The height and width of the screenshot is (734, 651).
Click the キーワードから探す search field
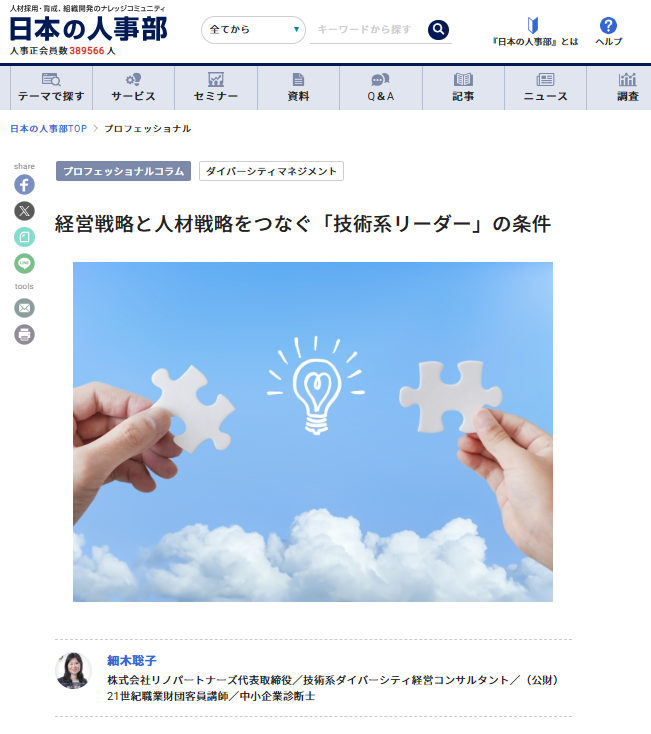point(368,29)
